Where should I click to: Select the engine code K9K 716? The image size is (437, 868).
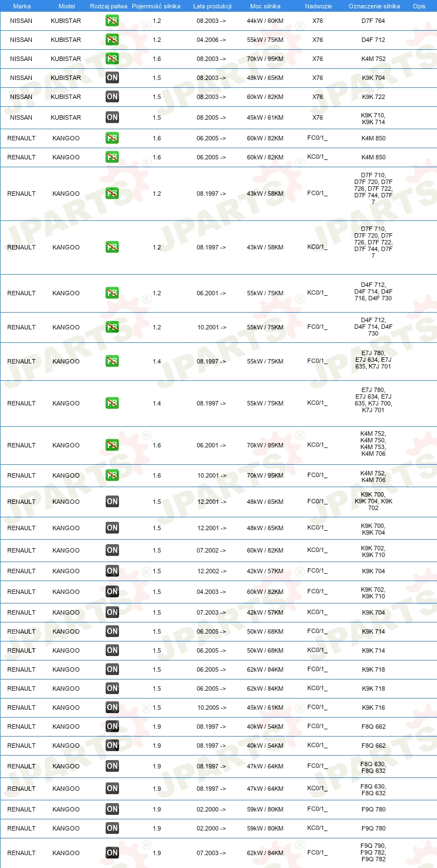[373, 707]
